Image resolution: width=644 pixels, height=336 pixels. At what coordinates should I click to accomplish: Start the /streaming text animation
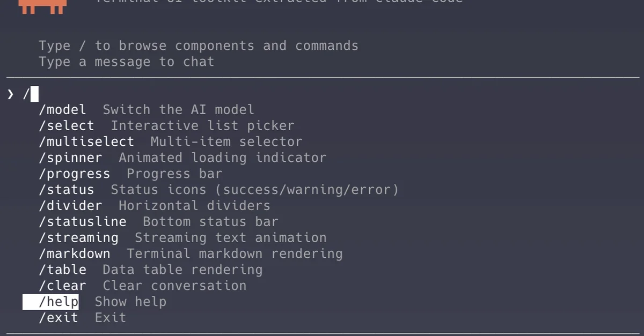tap(78, 237)
